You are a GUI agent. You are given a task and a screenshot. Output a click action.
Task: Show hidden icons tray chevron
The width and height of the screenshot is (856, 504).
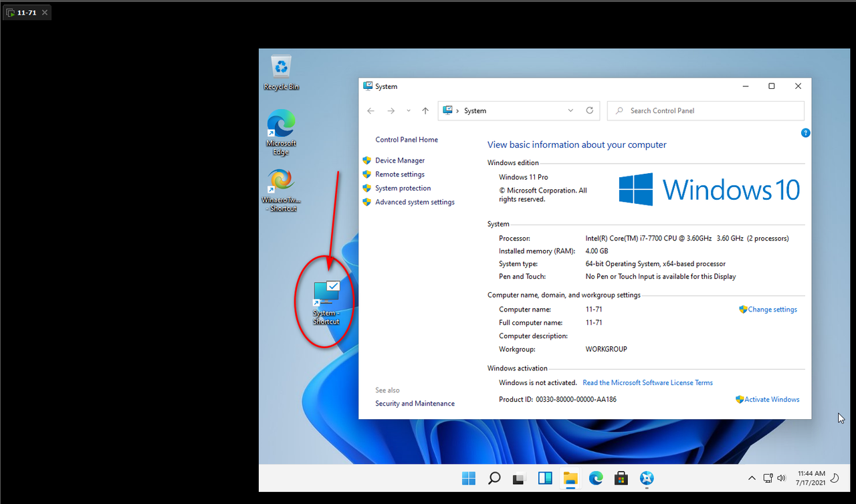tap(752, 478)
